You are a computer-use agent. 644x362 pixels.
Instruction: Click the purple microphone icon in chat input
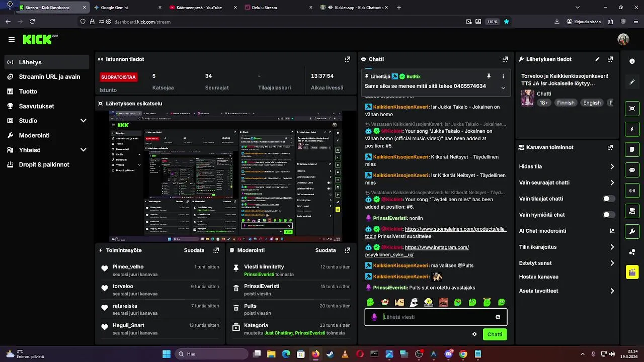pyautogui.click(x=374, y=317)
